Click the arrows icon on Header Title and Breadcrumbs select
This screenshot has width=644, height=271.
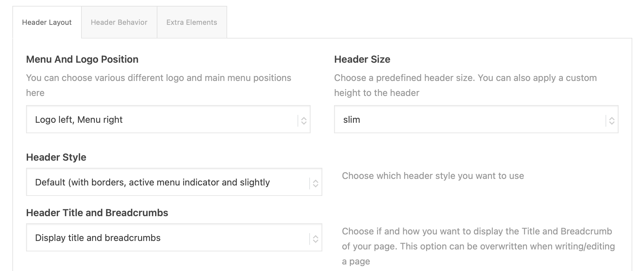(x=315, y=239)
